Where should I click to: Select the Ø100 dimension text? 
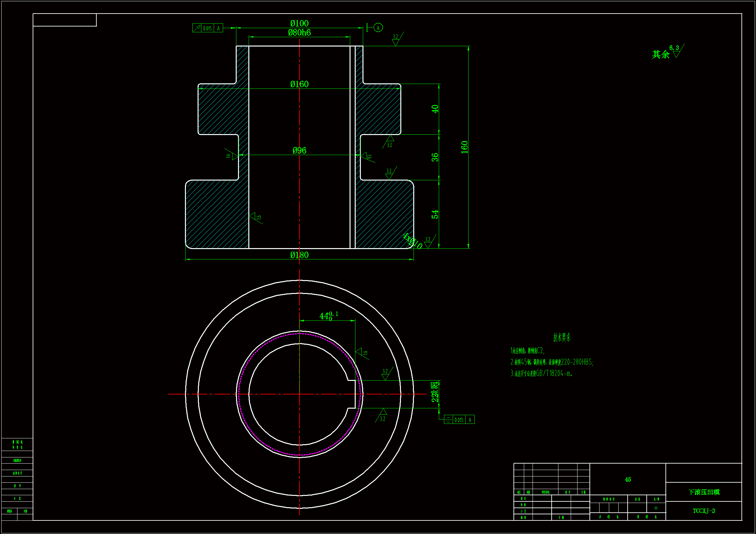click(299, 23)
